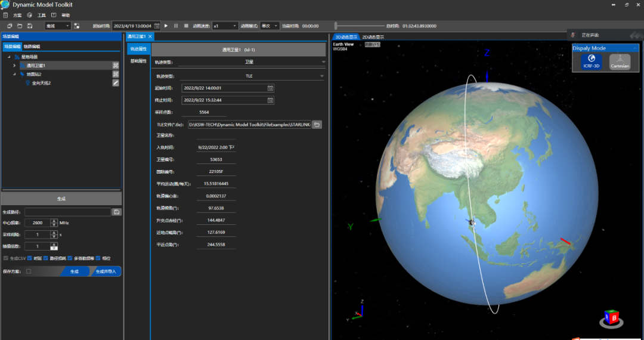Open the 离线 mode dropdown
This screenshot has width=644, height=340.
click(x=57, y=26)
